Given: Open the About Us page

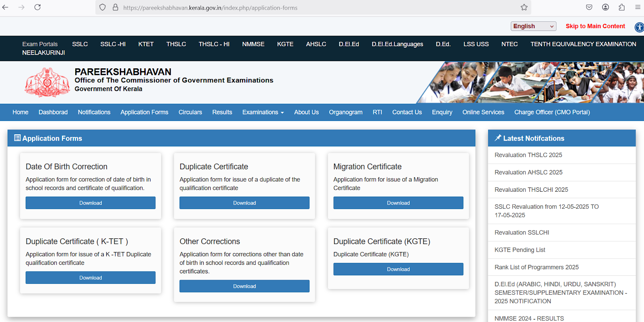Looking at the screenshot, I should pos(306,112).
